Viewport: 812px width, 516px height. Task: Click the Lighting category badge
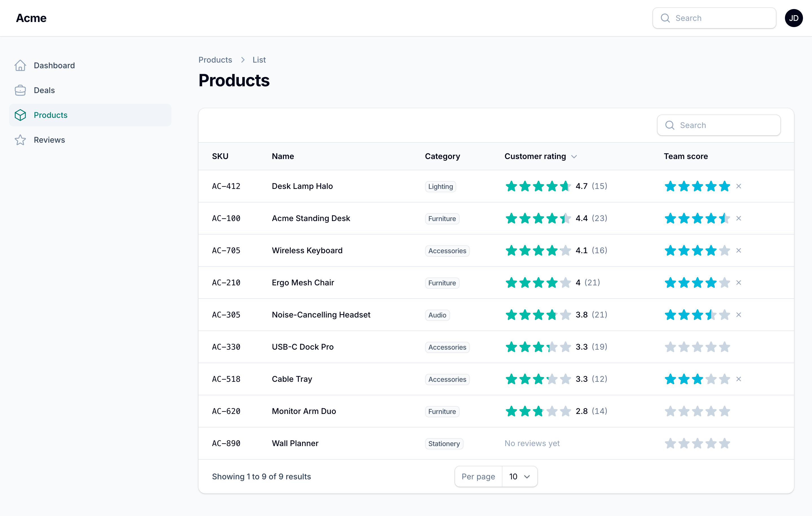point(440,186)
